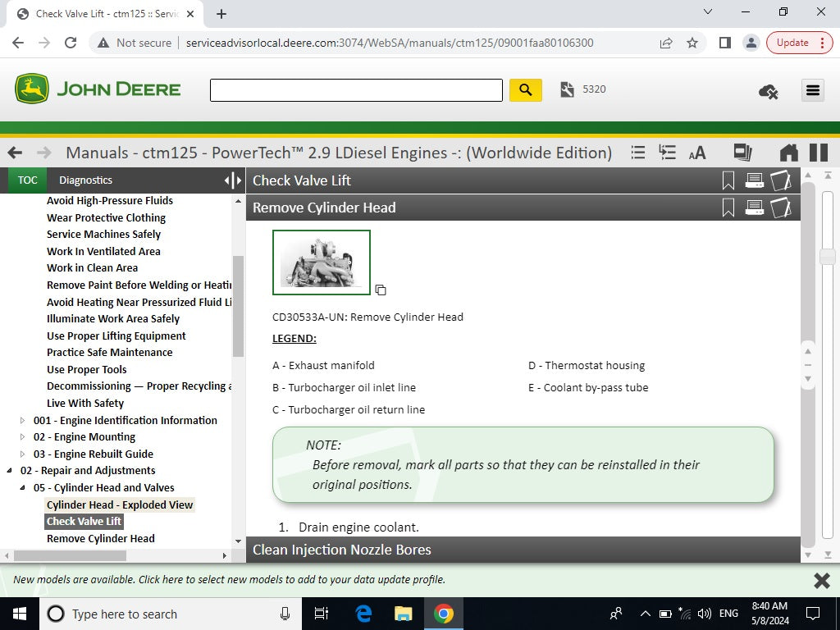
Task: Open the hamburger menu in the header
Action: coord(813,90)
